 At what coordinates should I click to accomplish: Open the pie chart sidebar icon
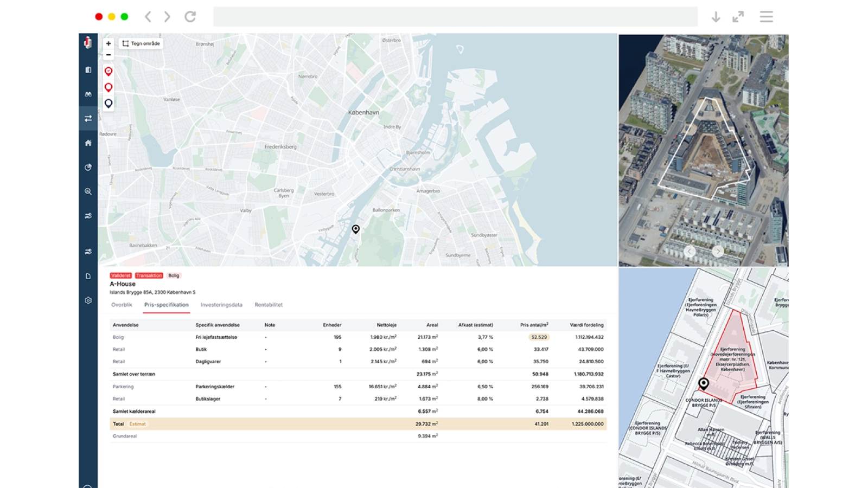[x=88, y=168]
